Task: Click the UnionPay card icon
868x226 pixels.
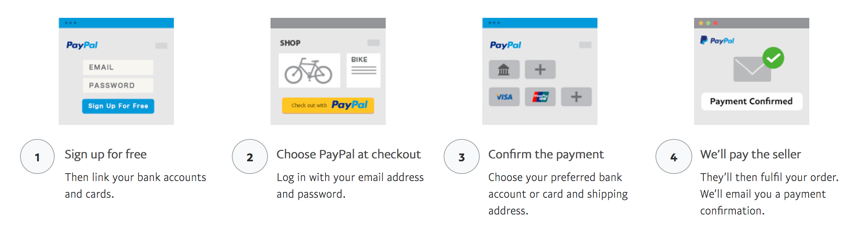Action: coord(540,97)
